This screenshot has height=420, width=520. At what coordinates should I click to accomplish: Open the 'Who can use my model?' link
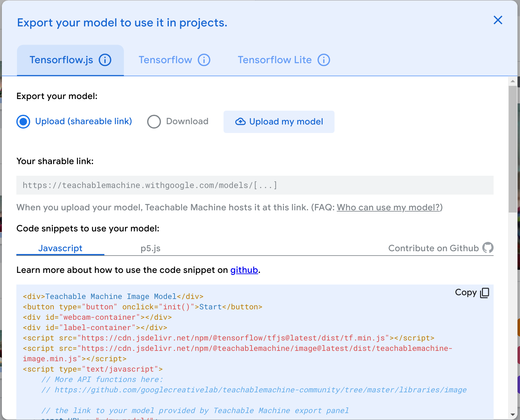point(388,207)
